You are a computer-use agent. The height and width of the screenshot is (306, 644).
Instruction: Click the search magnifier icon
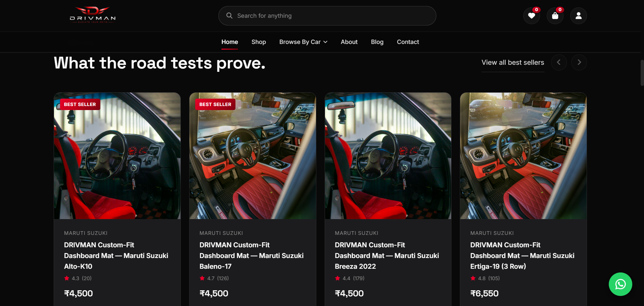(229, 15)
